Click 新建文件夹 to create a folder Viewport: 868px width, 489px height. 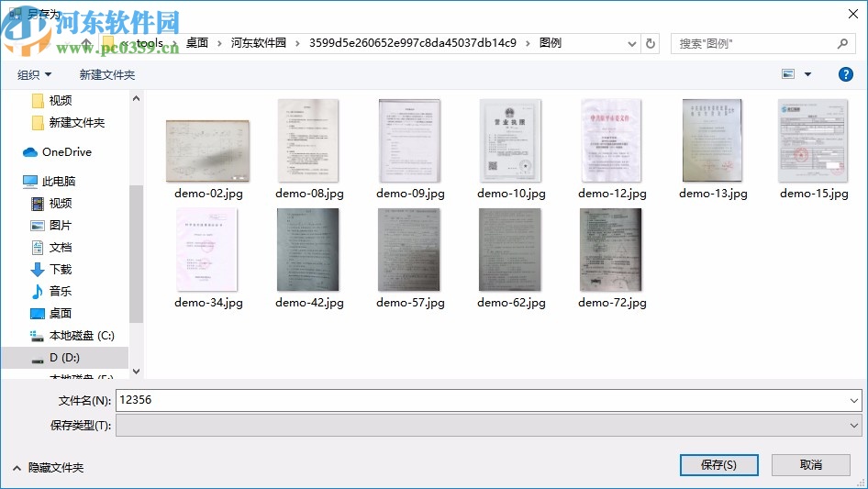(x=106, y=74)
